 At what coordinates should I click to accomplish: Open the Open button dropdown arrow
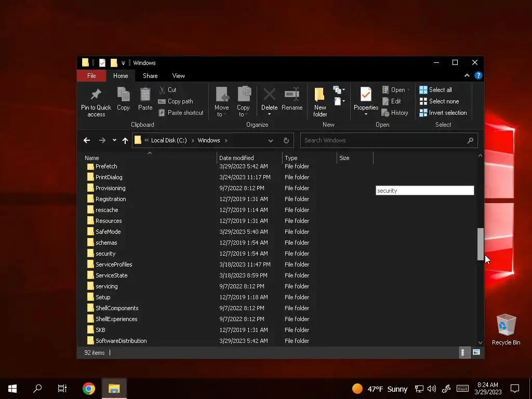tap(408, 90)
